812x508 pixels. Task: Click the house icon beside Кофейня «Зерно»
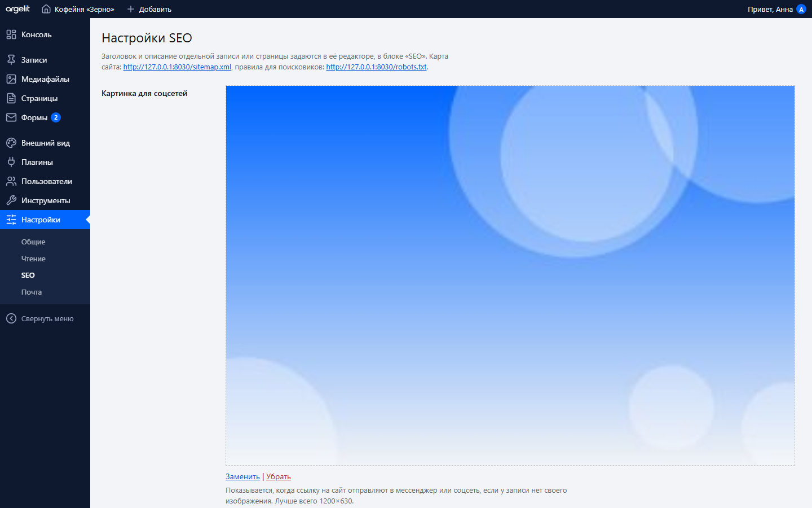[46, 9]
